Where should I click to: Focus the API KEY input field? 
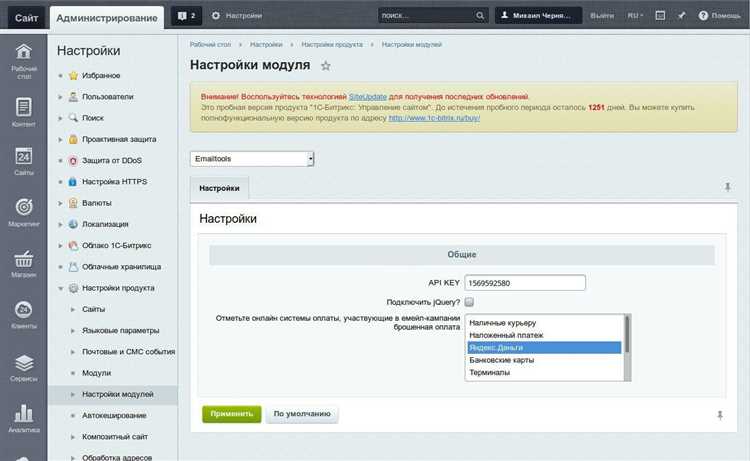pos(525,283)
